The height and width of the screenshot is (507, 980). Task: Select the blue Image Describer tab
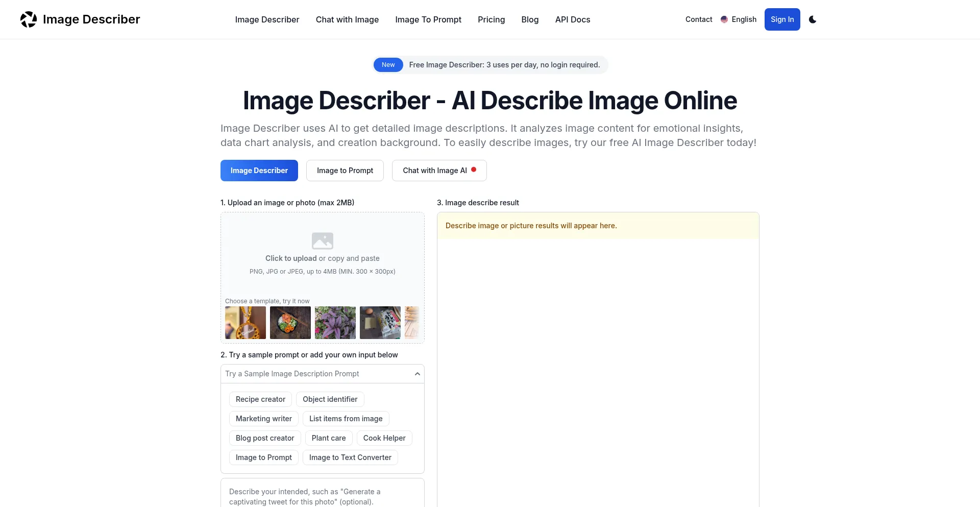point(259,171)
